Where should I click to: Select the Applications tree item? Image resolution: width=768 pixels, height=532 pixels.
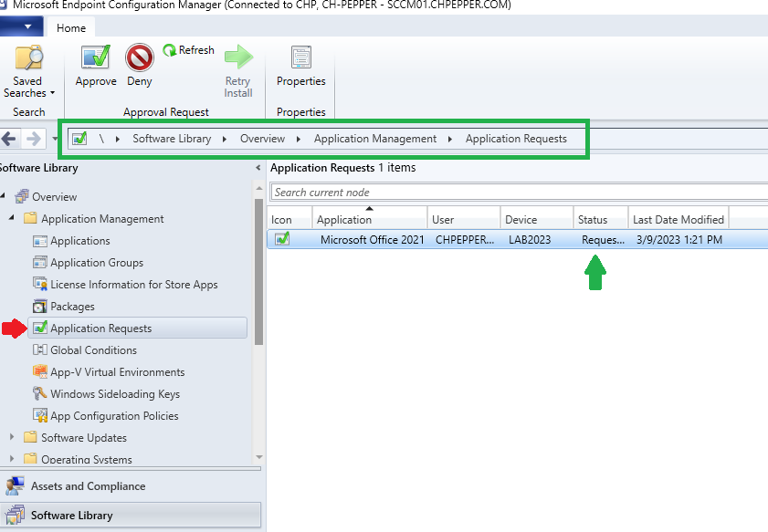click(80, 241)
